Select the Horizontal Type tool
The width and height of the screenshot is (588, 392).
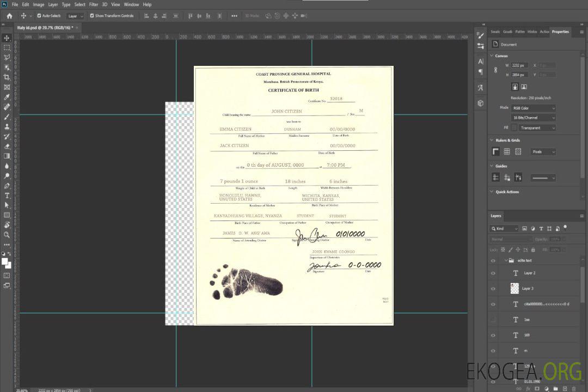(7, 195)
